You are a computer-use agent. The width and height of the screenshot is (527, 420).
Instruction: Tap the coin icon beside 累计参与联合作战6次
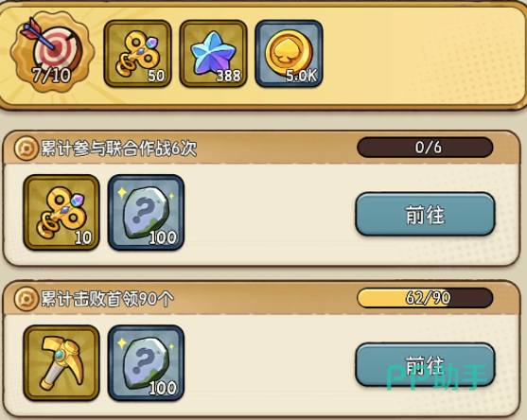[26, 148]
